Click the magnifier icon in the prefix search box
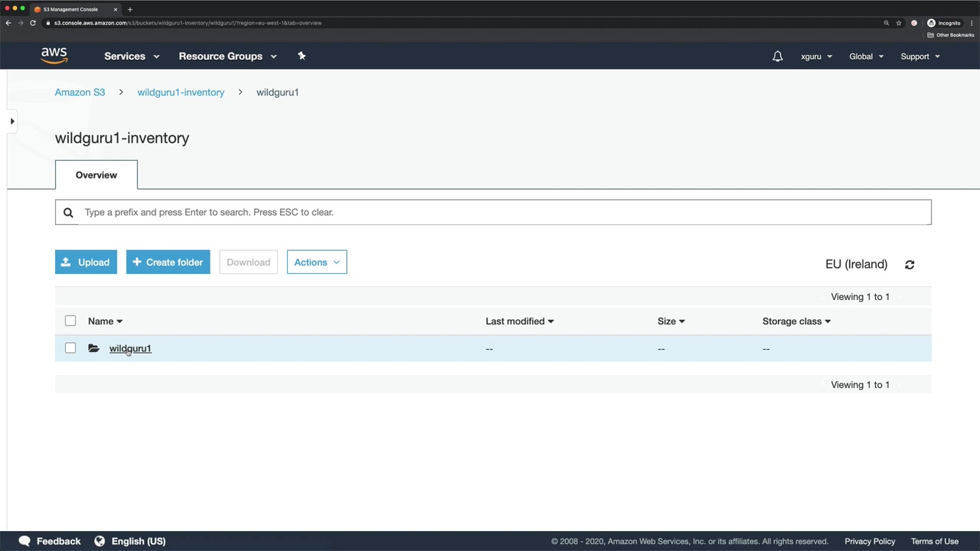The height and width of the screenshot is (551, 980). coord(68,213)
